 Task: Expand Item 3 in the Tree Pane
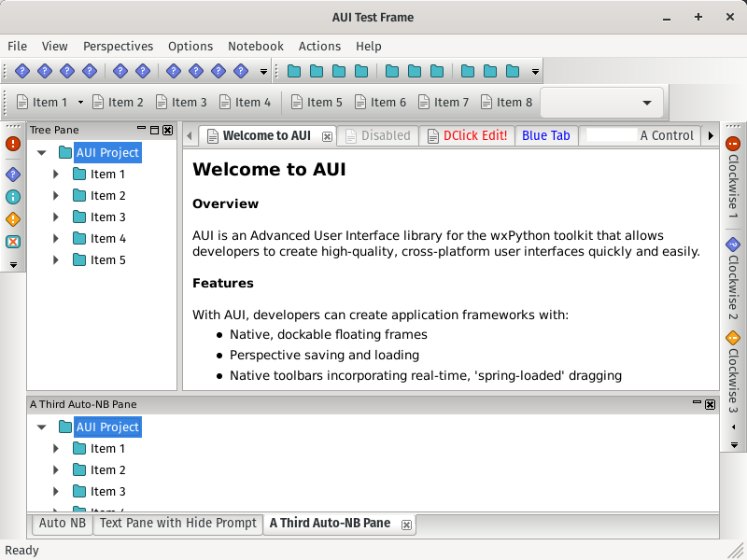tap(56, 217)
